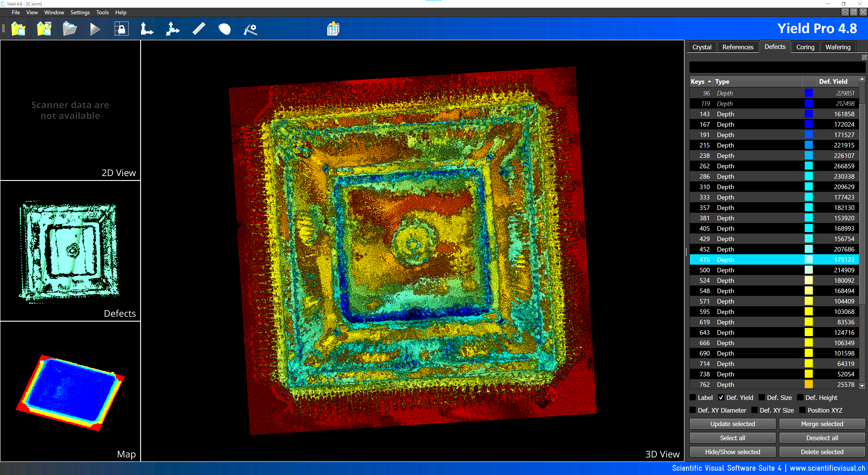868x475 pixels.
Task: Click the open recent files folder icon
Action: point(44,29)
